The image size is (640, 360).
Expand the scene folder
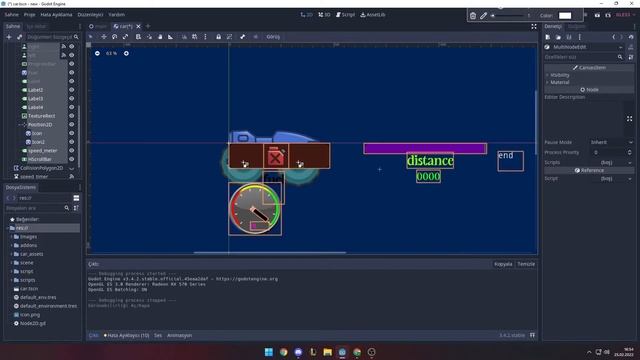[11, 262]
